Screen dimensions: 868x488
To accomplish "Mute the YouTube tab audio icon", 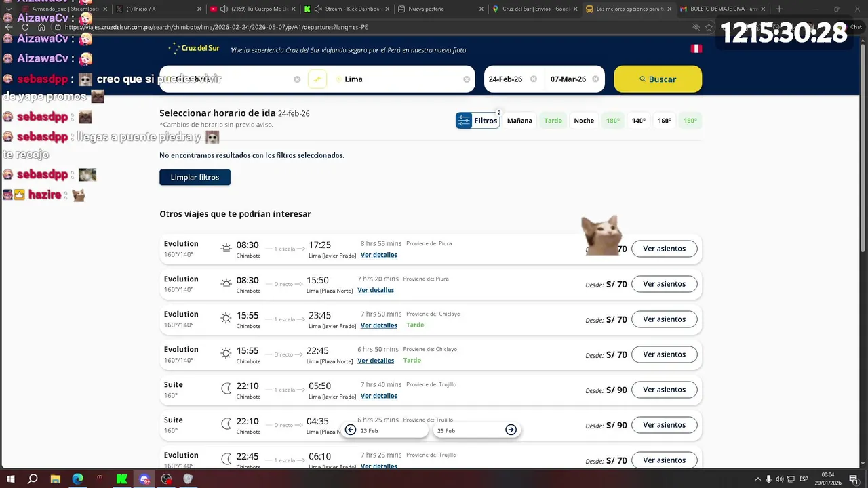I will point(224,9).
